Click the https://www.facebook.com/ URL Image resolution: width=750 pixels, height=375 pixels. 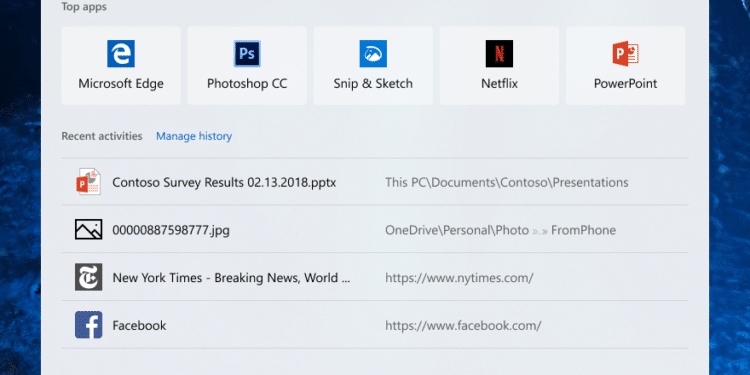tap(463, 326)
